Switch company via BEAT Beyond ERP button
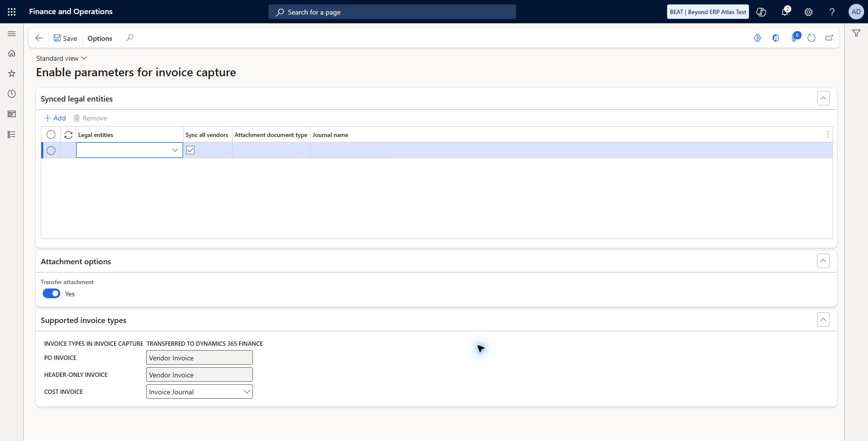The image size is (868, 441). [x=708, y=12]
